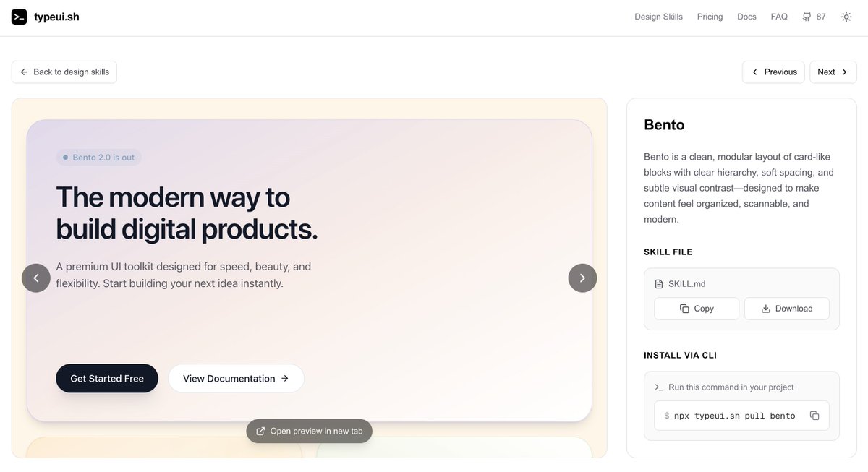Open the Design Skills menu item

pyautogui.click(x=658, y=17)
